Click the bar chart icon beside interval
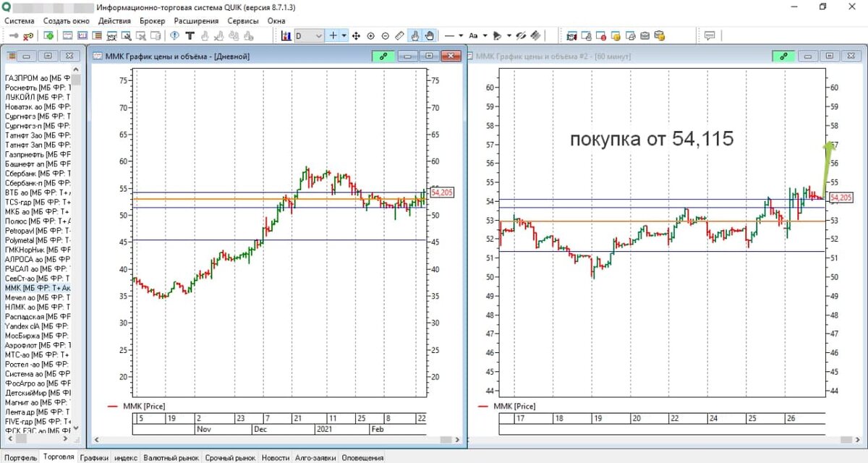The width and height of the screenshot is (868, 463). click(286, 35)
